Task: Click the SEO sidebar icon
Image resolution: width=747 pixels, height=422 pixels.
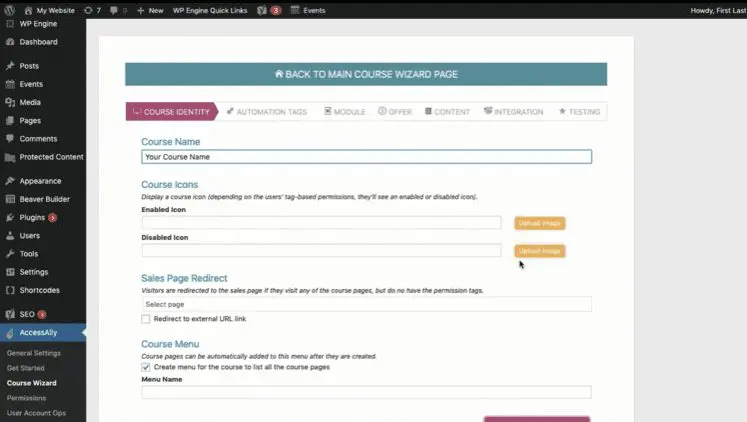Action: pos(10,314)
